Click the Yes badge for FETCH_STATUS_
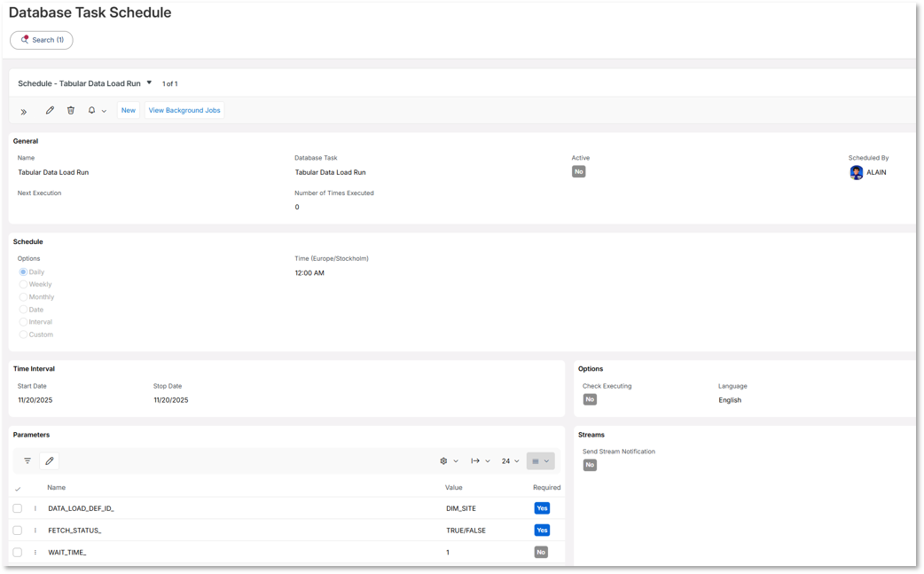Image resolution: width=924 pixels, height=574 pixels. coord(542,531)
